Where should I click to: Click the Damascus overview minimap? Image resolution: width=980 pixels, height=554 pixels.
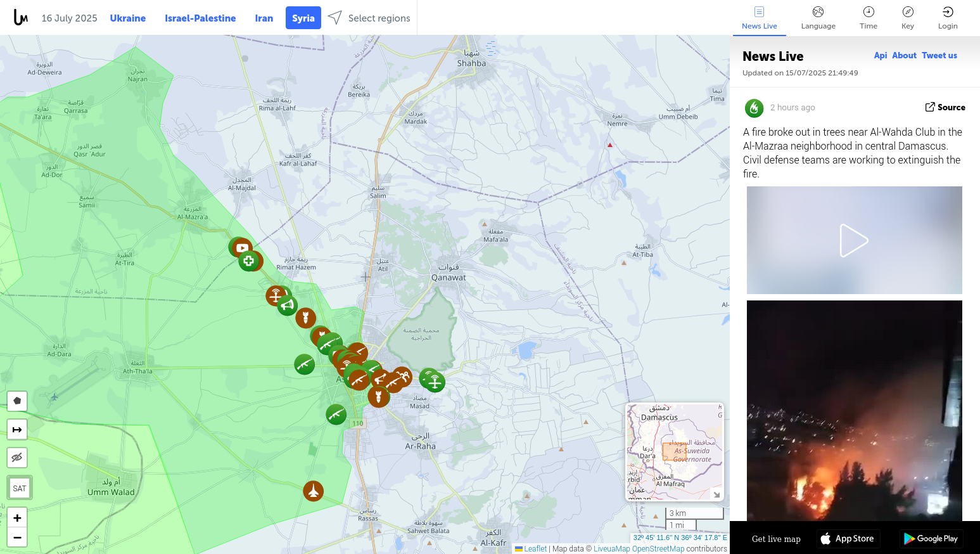pos(675,451)
